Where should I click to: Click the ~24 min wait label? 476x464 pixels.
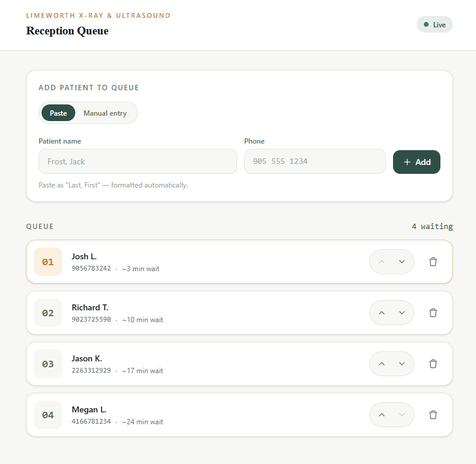pyautogui.click(x=142, y=422)
